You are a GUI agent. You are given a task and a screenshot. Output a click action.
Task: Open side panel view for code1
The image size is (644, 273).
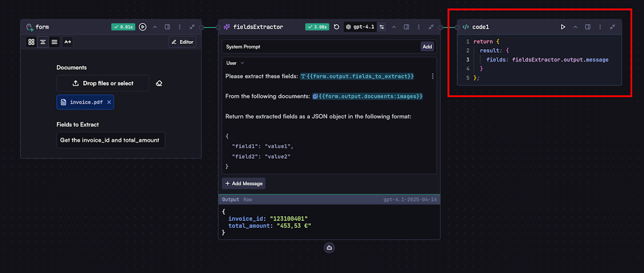[x=588, y=27]
